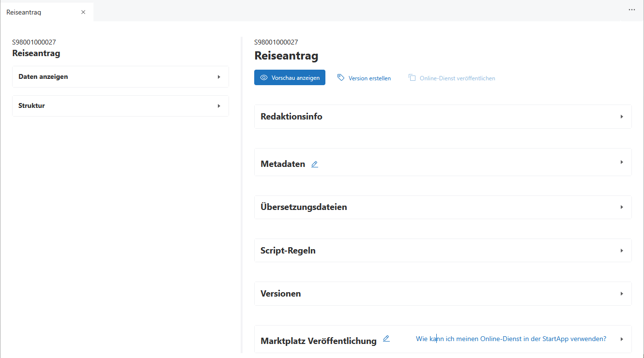The image size is (644, 358).
Task: Expand the Script-Regeln section arrow
Action: (622, 251)
